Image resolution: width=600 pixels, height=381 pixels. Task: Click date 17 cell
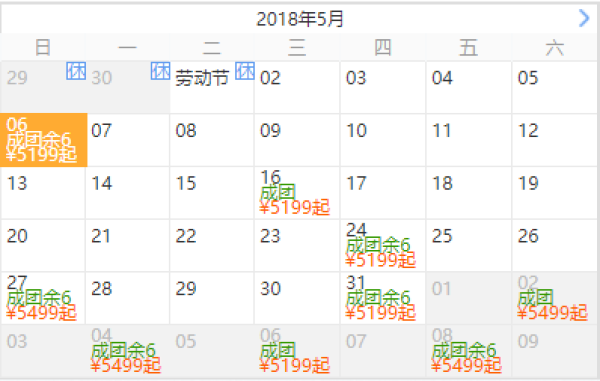(x=383, y=193)
